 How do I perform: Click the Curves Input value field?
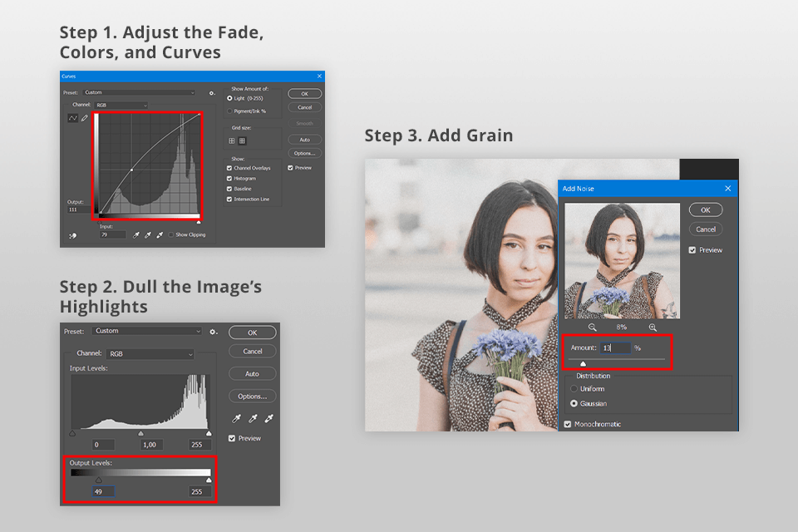pyautogui.click(x=112, y=234)
